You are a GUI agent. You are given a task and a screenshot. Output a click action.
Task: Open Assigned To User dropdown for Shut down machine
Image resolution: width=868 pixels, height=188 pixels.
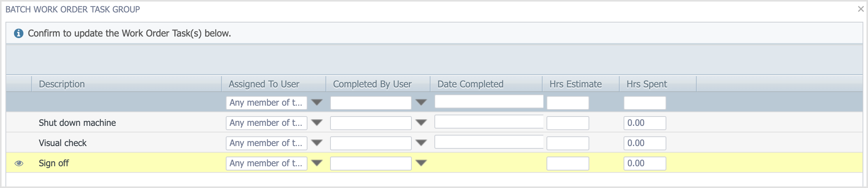tap(317, 123)
